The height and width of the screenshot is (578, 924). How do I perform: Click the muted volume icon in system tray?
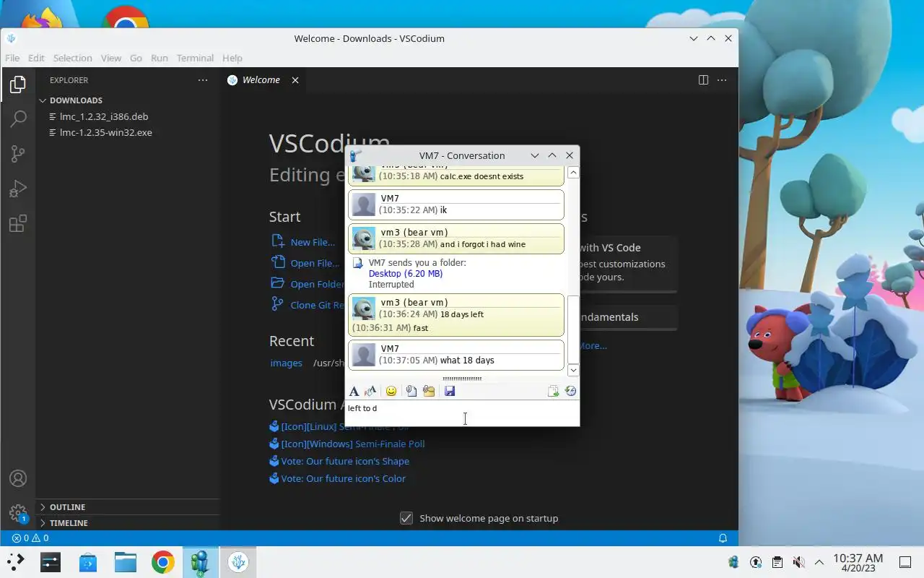(x=798, y=562)
